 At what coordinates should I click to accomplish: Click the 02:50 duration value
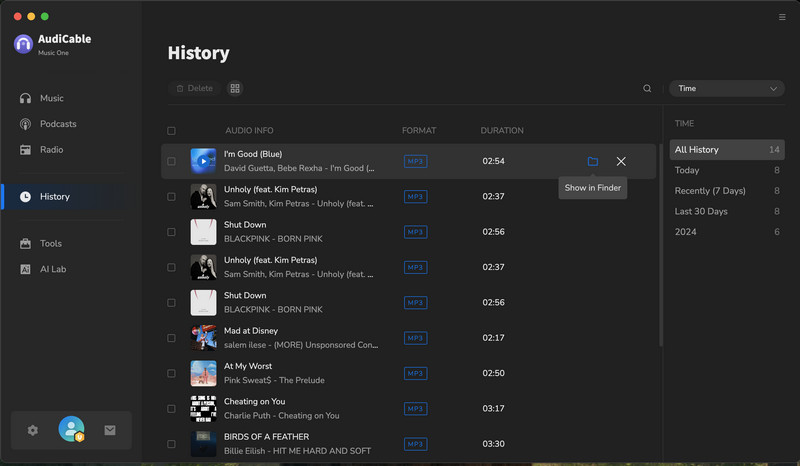click(493, 373)
